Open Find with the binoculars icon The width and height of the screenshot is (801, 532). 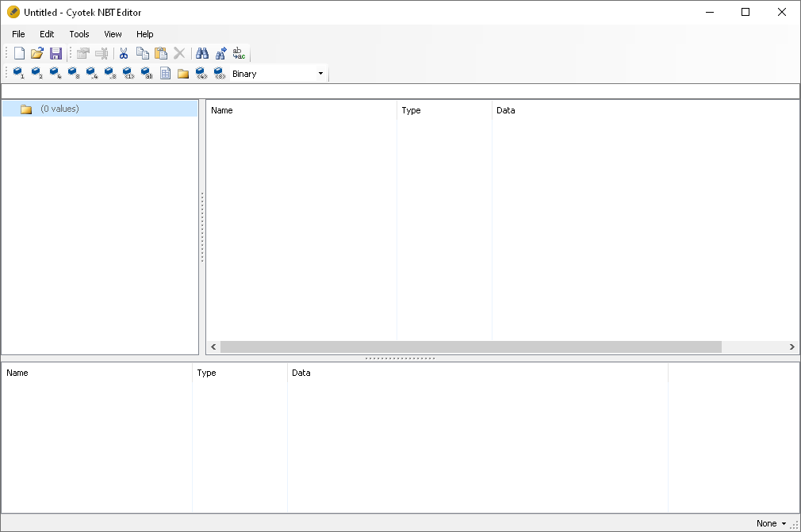pos(202,53)
